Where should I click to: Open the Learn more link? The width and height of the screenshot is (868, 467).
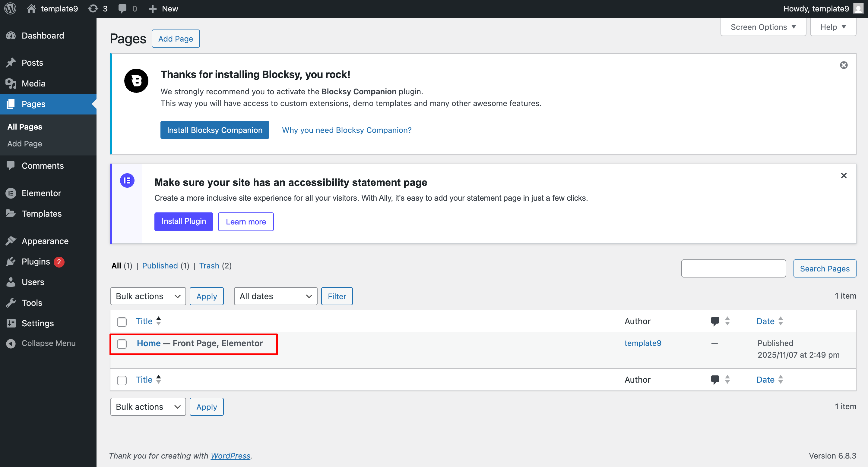coord(246,221)
